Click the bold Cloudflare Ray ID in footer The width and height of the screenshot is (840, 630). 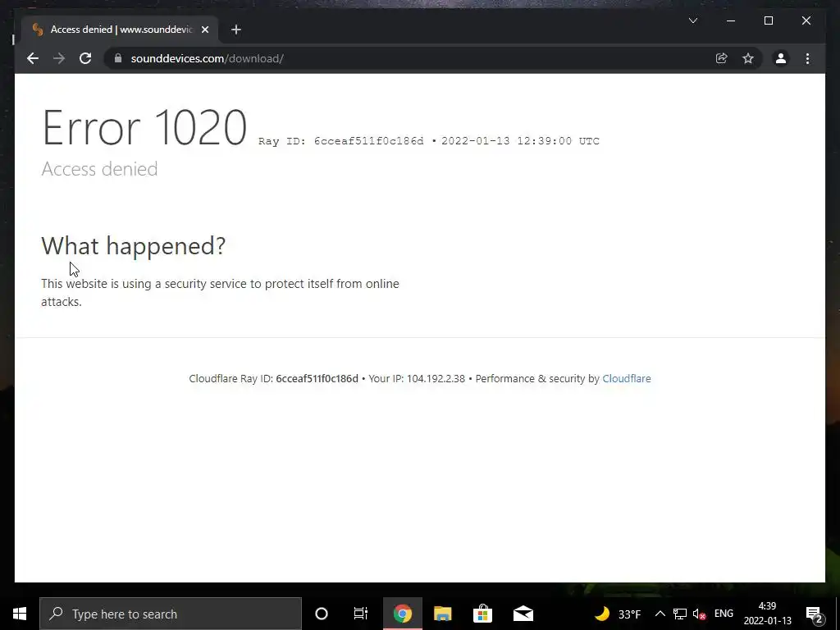[317, 378]
